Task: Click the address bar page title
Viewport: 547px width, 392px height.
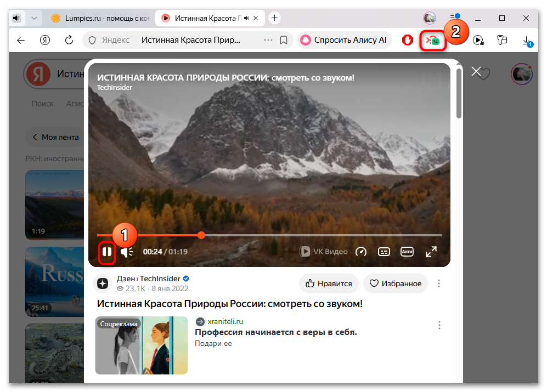Action: (x=191, y=40)
